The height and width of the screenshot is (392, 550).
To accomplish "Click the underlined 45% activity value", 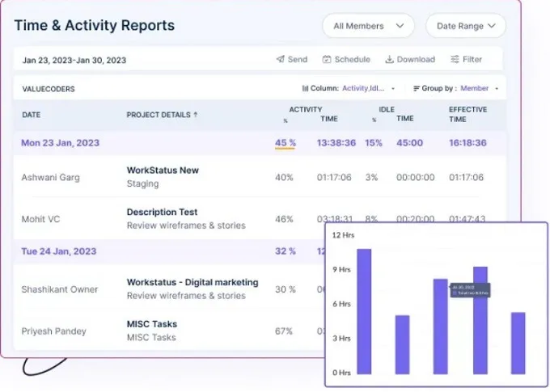I will pyautogui.click(x=285, y=143).
